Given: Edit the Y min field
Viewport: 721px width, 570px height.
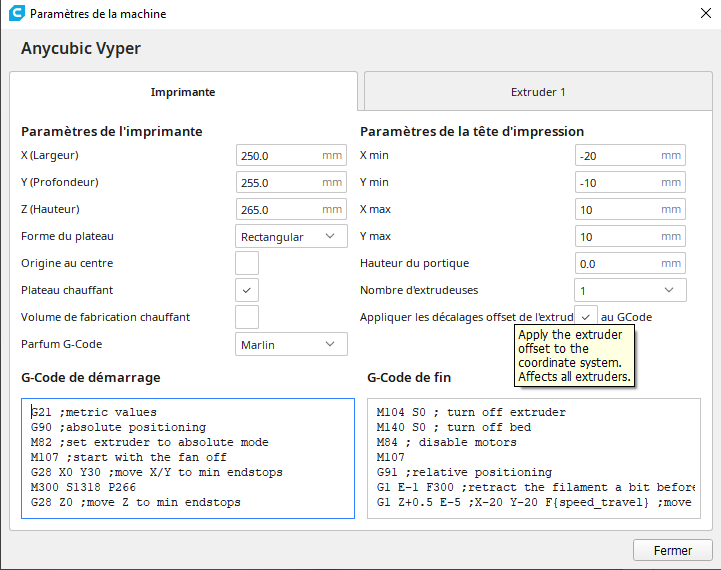Looking at the screenshot, I should pos(630,182).
